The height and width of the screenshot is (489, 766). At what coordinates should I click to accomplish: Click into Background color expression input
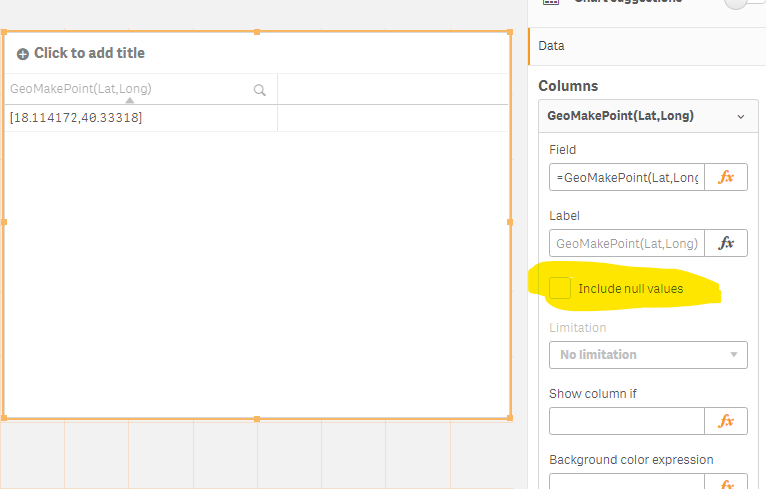pos(627,482)
